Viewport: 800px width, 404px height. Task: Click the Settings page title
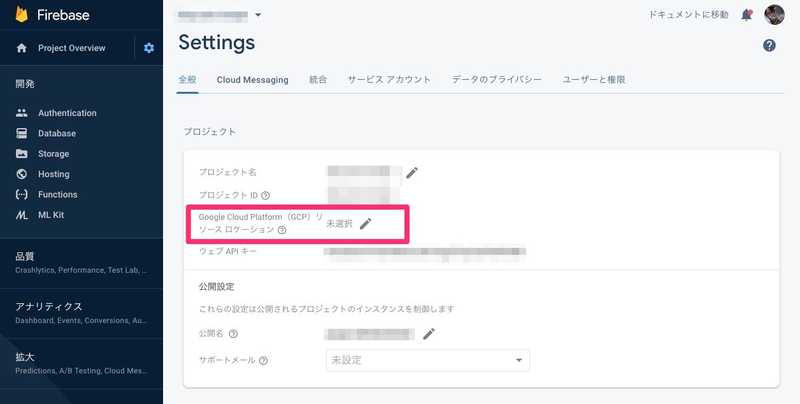(x=216, y=42)
